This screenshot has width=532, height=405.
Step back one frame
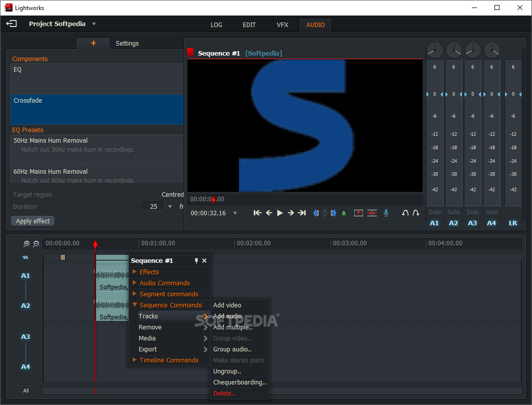[269, 213]
